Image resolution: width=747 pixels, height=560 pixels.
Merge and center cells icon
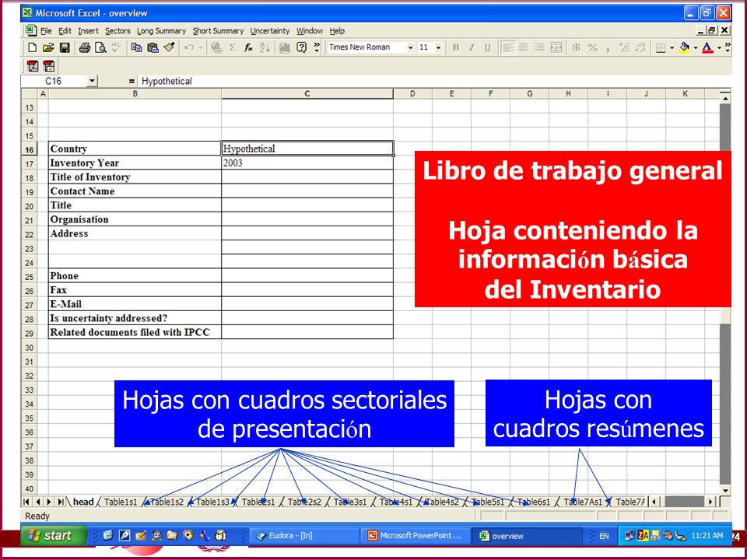click(556, 47)
